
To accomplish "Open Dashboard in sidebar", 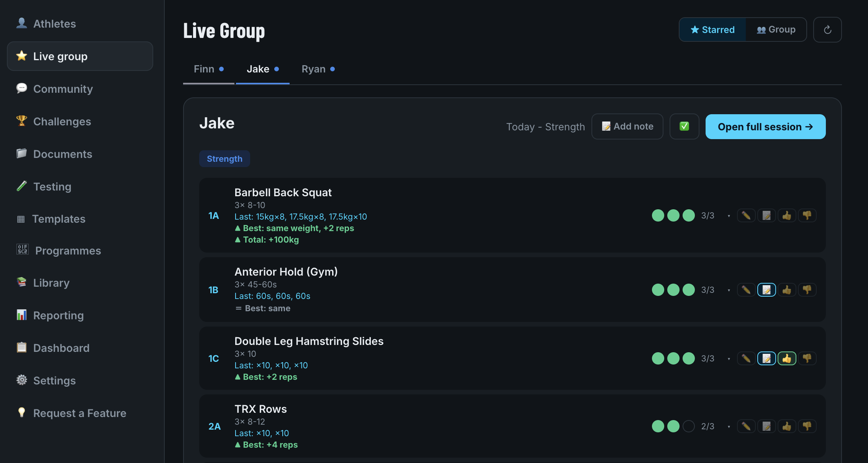I will click(x=80, y=348).
